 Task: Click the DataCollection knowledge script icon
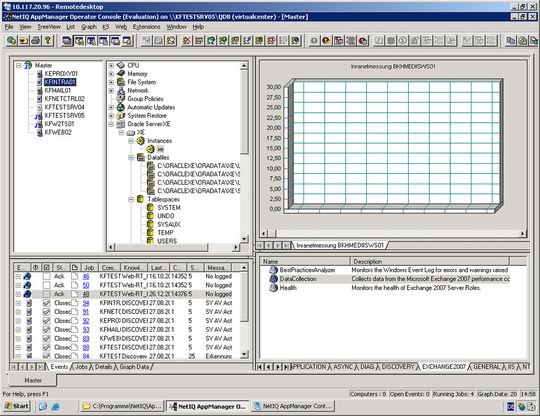(273, 279)
